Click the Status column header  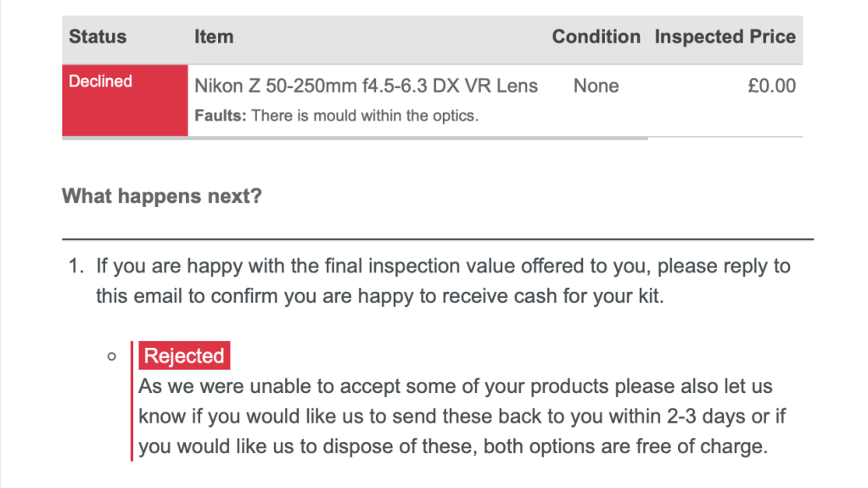[x=98, y=37]
